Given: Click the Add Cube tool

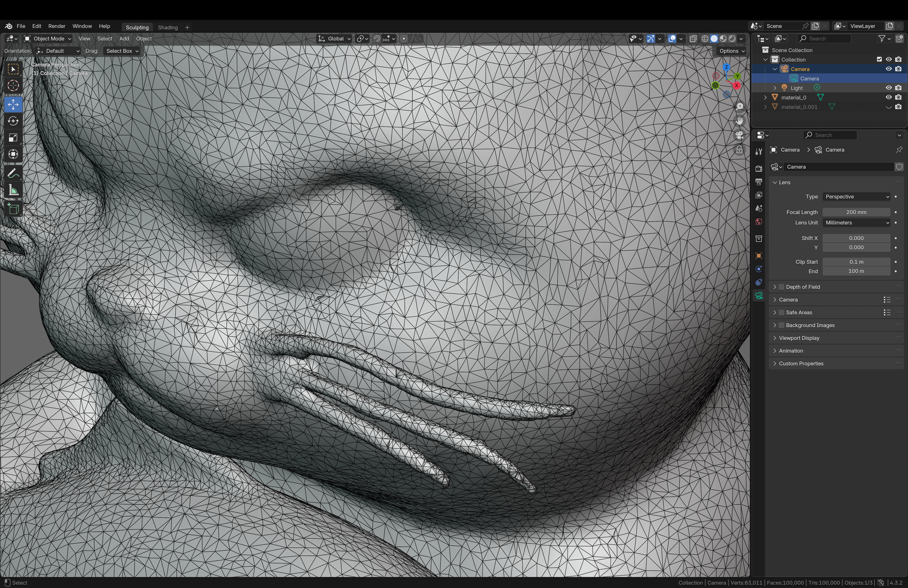Looking at the screenshot, I should pos(13,209).
